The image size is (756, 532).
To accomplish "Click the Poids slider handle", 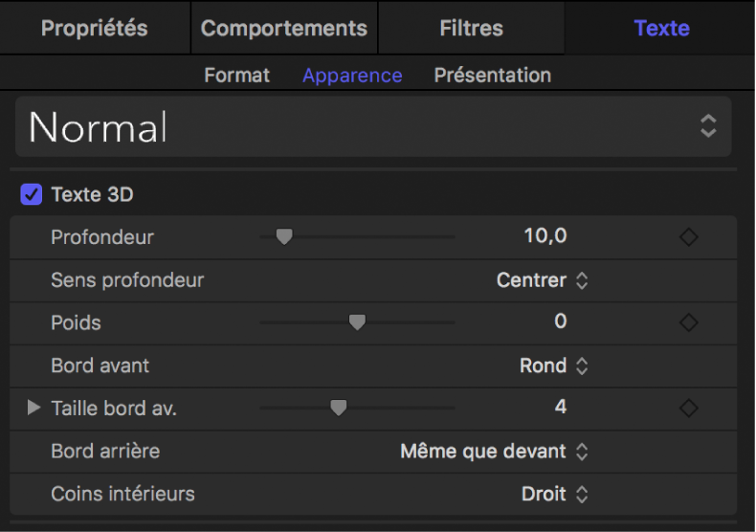I will [x=357, y=323].
